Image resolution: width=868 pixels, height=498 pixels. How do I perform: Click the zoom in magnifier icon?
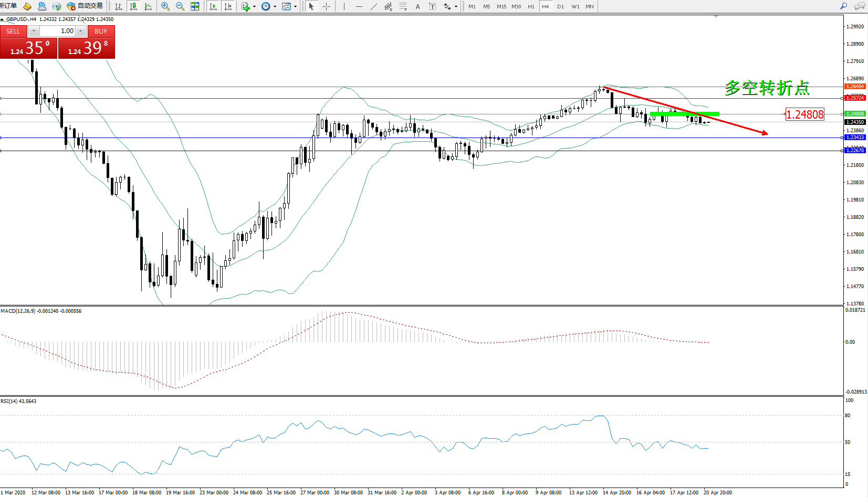coord(165,6)
